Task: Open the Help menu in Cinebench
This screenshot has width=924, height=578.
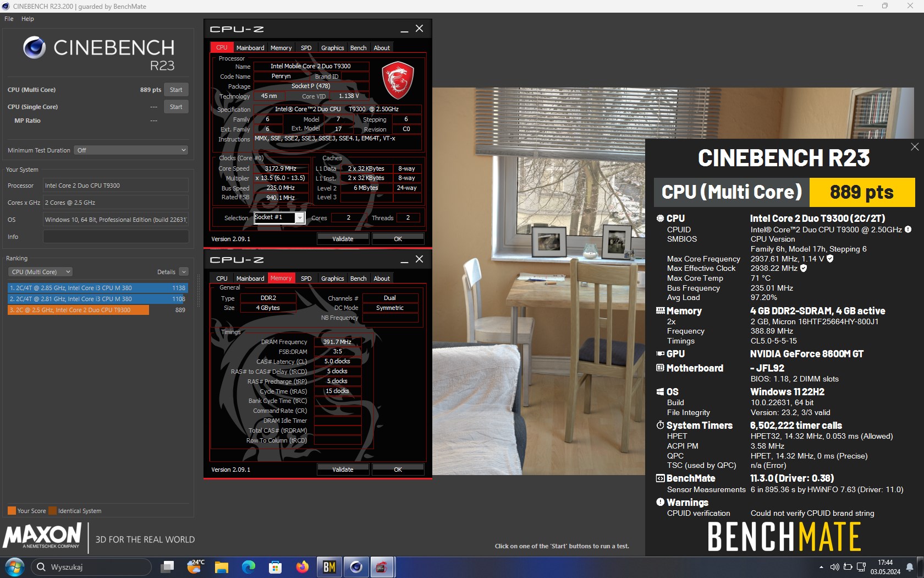Action: pos(28,19)
